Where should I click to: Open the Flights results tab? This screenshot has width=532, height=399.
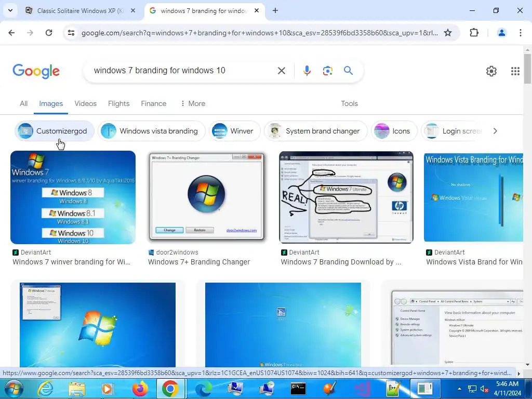(119, 103)
